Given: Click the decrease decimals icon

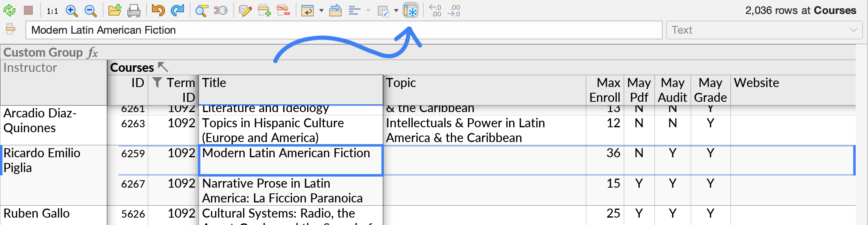Looking at the screenshot, I should coord(435,11).
